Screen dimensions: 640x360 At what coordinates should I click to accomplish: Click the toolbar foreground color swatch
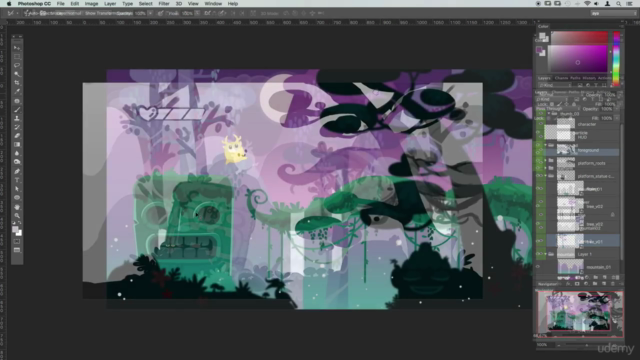[x=15, y=229]
